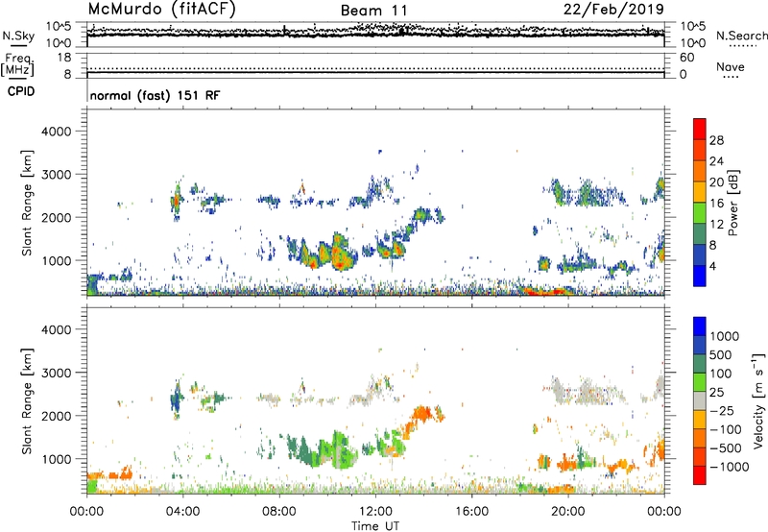Click the "-25" velocity colorbar label
Screen dimensions: 768x532
(x=721, y=410)
